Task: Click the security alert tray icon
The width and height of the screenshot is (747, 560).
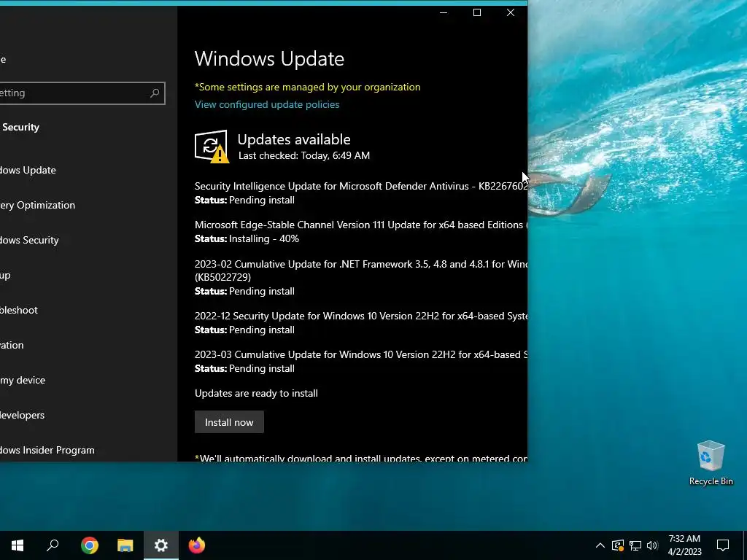Action: (x=618, y=545)
